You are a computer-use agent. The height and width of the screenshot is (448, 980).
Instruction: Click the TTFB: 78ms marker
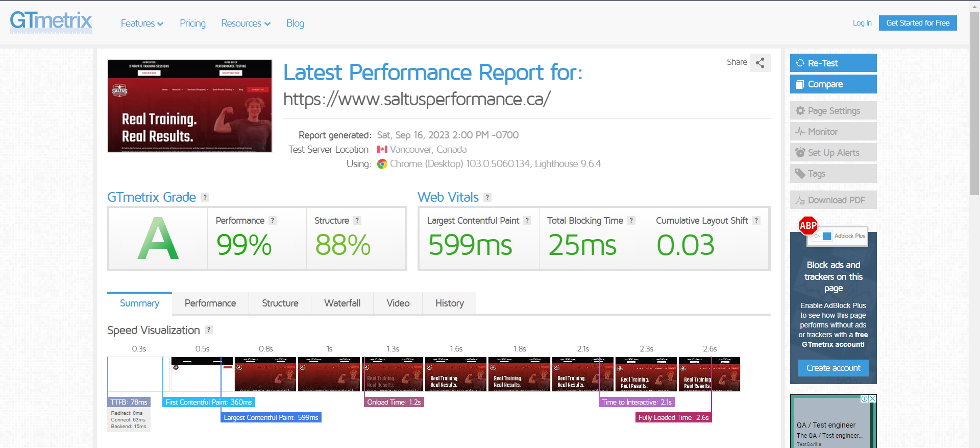click(129, 403)
